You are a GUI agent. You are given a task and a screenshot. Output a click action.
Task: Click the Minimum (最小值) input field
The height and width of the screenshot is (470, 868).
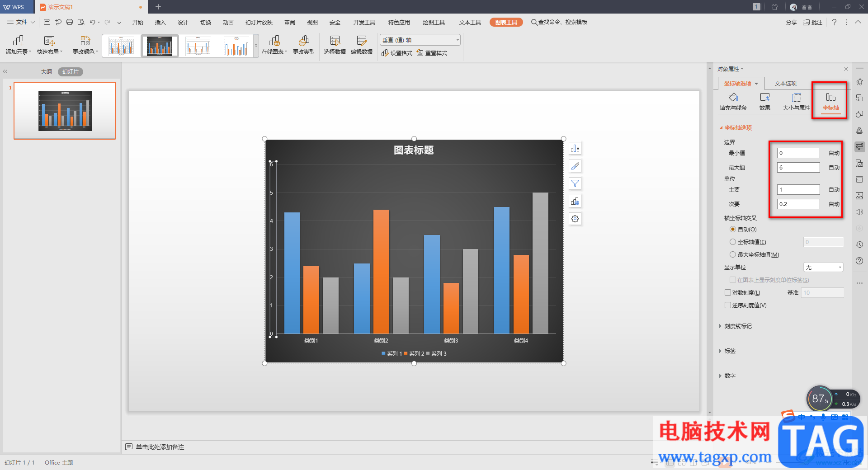click(798, 153)
